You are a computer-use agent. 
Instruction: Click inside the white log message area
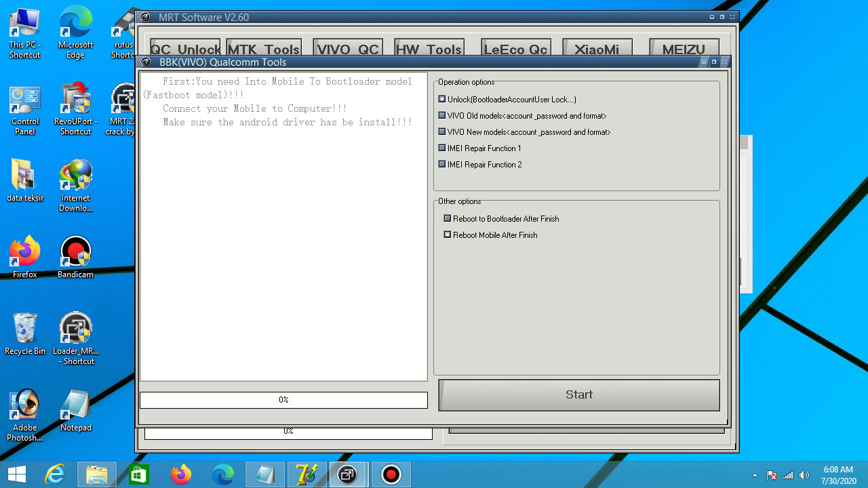[283, 237]
